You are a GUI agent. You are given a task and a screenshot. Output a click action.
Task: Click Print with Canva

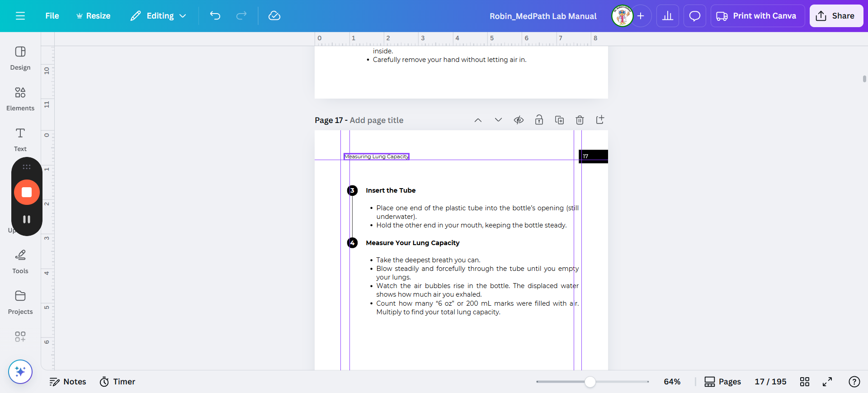pyautogui.click(x=756, y=16)
